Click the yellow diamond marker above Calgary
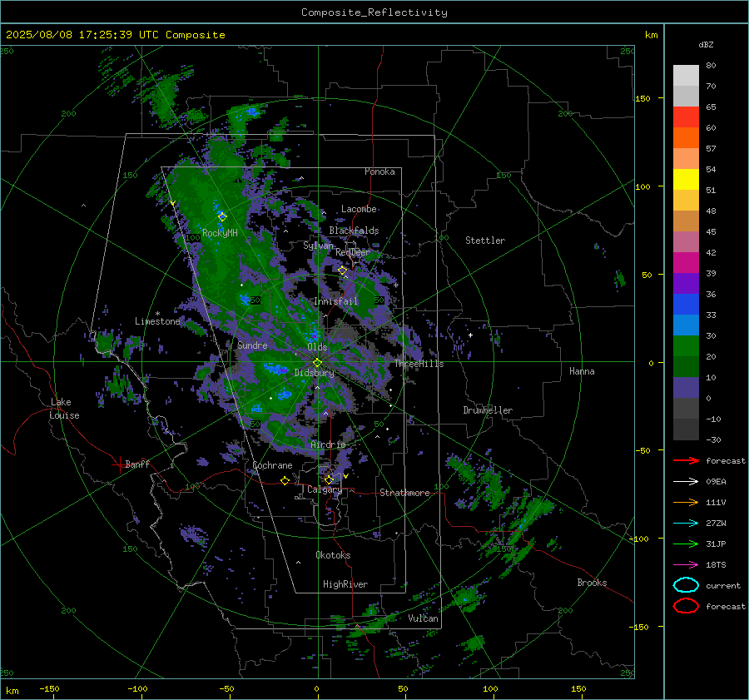Viewport: 749px width, 700px height. tap(329, 479)
